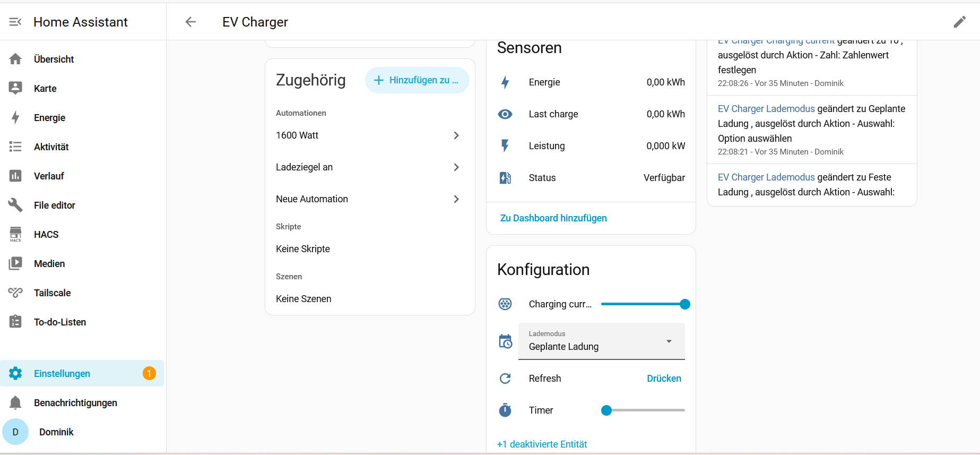Open the topmost EV Charger Lademodus log link
The width and height of the screenshot is (980, 455).
pyautogui.click(x=766, y=109)
